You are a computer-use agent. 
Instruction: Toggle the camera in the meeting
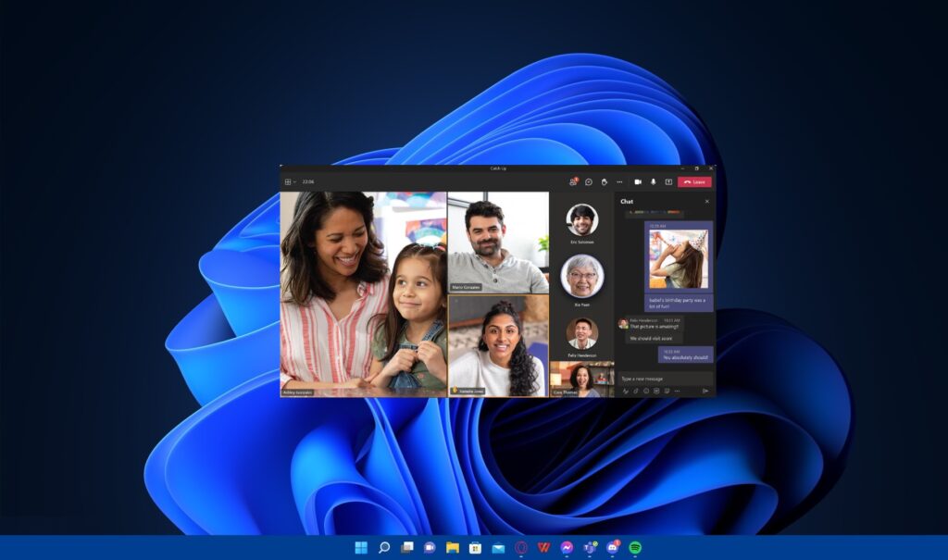click(637, 182)
